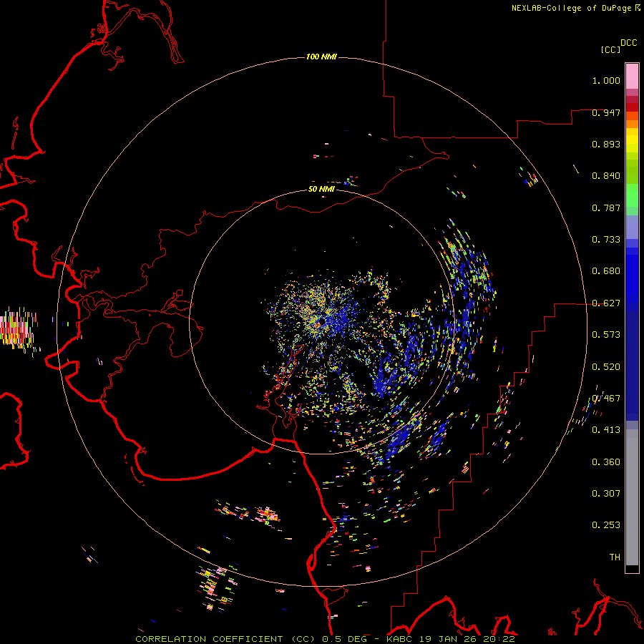Click the 0.307 scale value
The height and width of the screenshot is (644, 644).
[606, 494]
